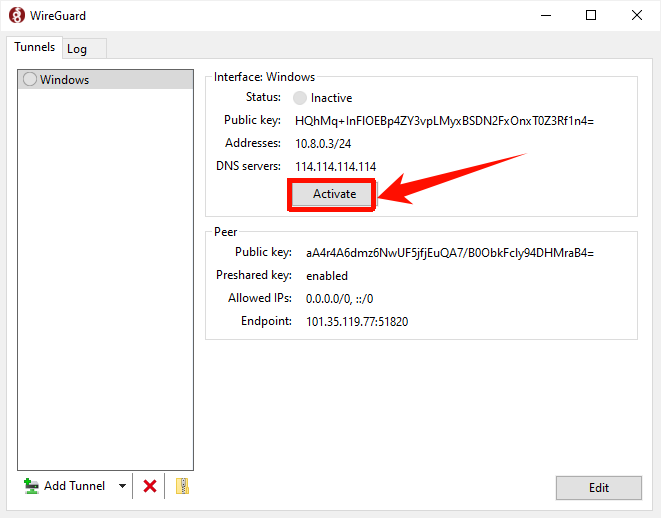Click the interface public key value
Image resolution: width=661 pixels, height=518 pixels.
(444, 121)
